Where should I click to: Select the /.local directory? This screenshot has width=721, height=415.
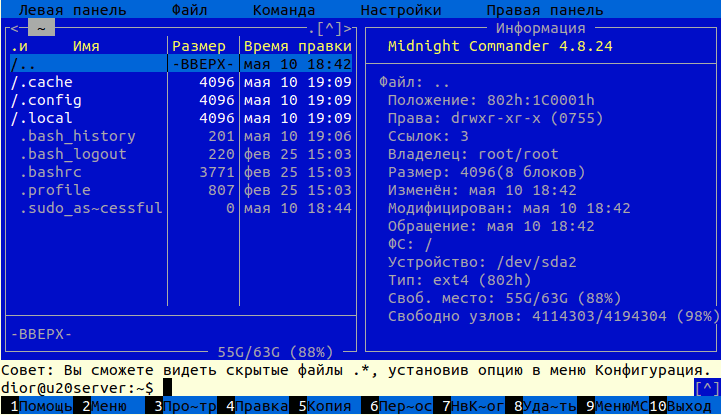click(181, 118)
